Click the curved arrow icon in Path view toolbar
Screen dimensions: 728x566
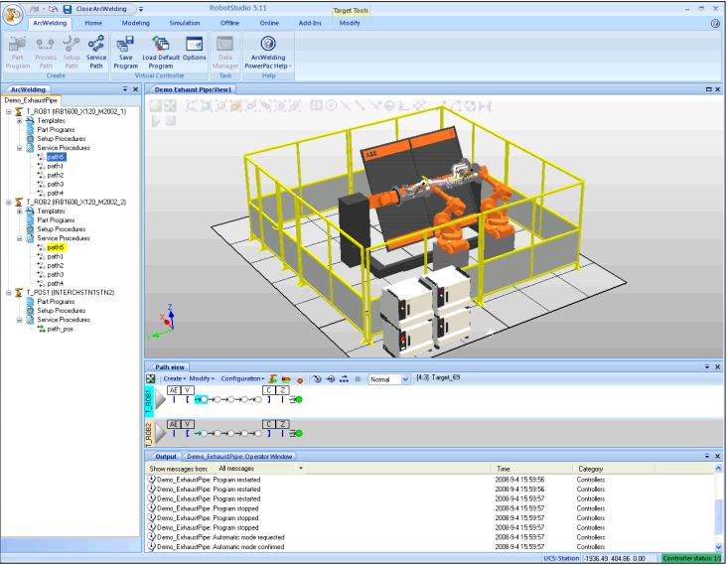point(317,379)
